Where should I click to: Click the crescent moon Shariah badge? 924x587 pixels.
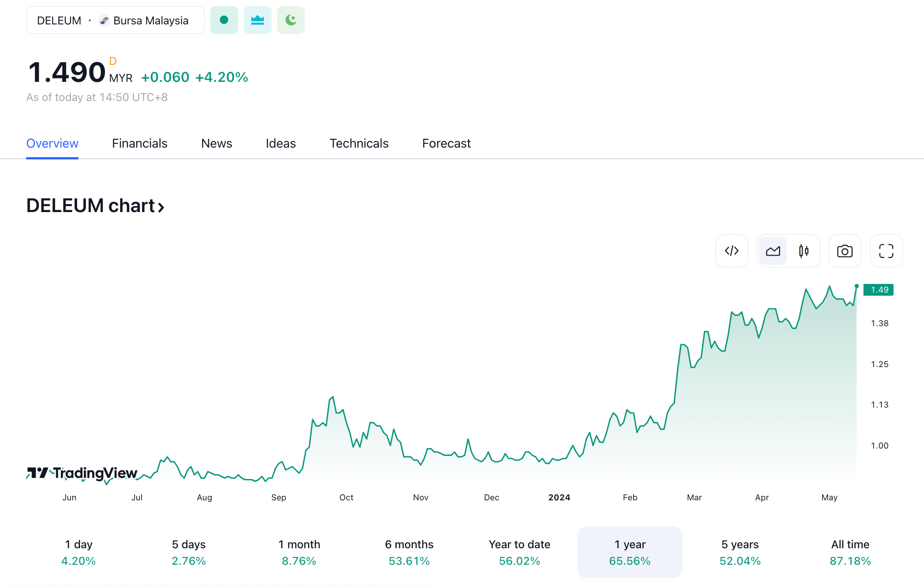tap(291, 20)
